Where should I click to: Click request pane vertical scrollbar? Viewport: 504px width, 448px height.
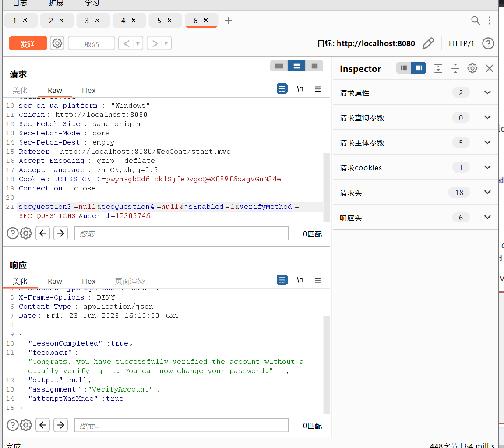[x=326, y=187]
